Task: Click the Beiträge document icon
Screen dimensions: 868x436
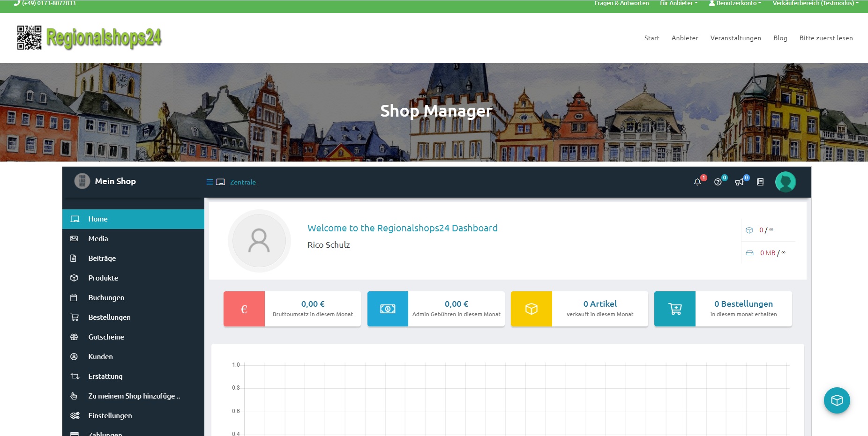Action: [73, 258]
